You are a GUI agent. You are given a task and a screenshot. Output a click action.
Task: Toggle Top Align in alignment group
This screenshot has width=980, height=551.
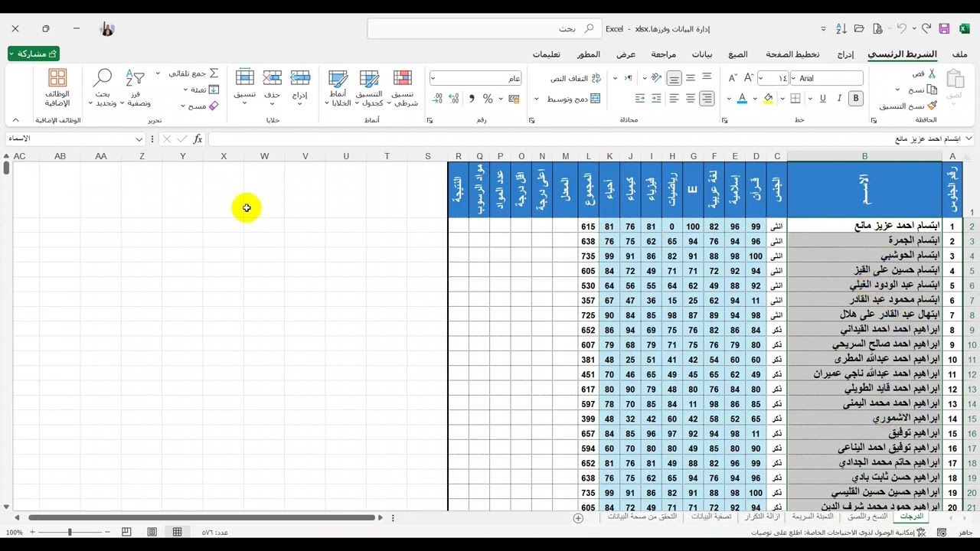pyautogui.click(x=707, y=78)
